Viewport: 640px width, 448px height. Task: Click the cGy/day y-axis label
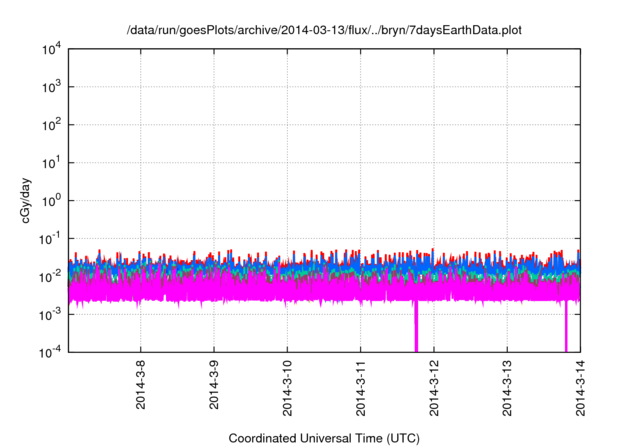coord(26,200)
